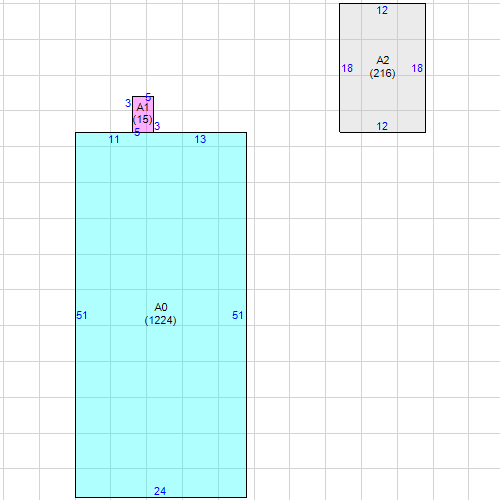Click the A2 (216) area label
Image resolution: width=500 pixels, height=500 pixels.
pyautogui.click(x=382, y=67)
